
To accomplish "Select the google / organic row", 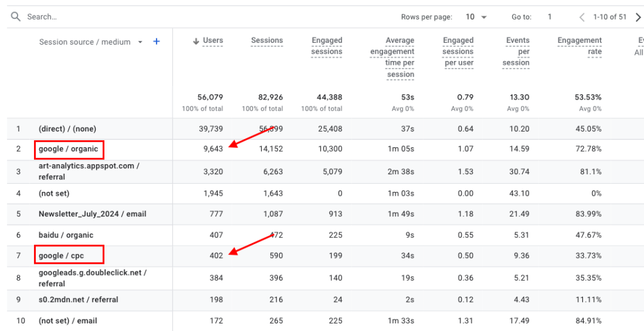I will tap(68, 149).
